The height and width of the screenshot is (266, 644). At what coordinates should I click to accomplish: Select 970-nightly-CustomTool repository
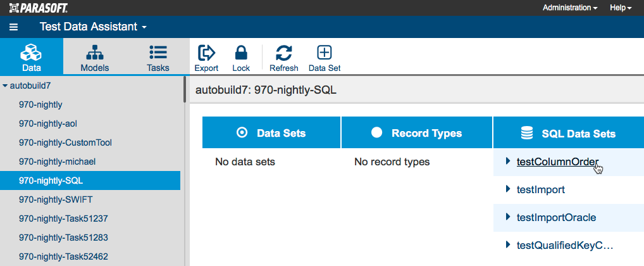pos(65,142)
